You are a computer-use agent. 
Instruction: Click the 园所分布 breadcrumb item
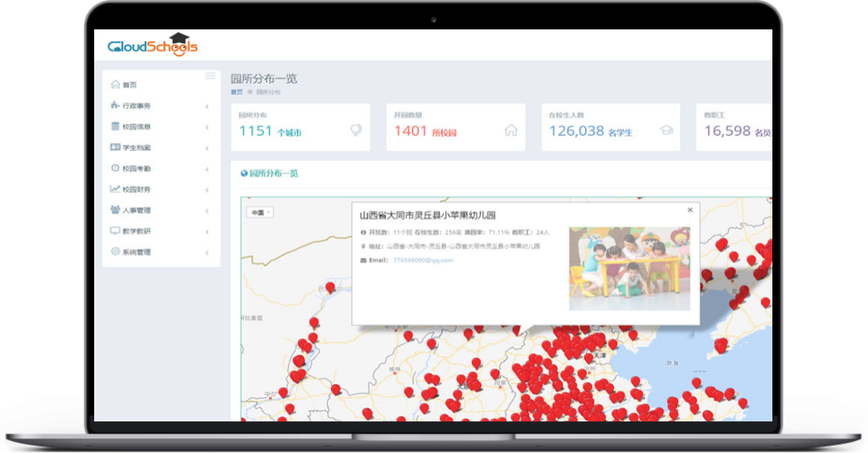click(268, 92)
